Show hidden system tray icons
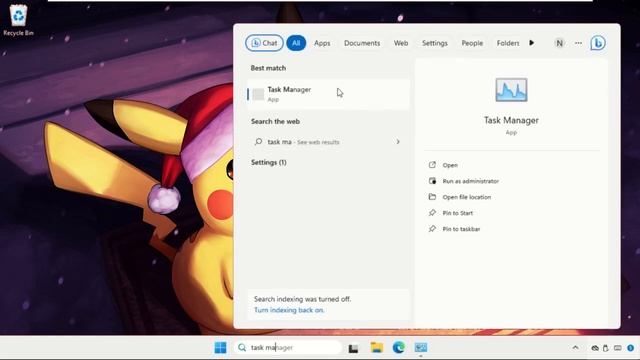 (576, 348)
